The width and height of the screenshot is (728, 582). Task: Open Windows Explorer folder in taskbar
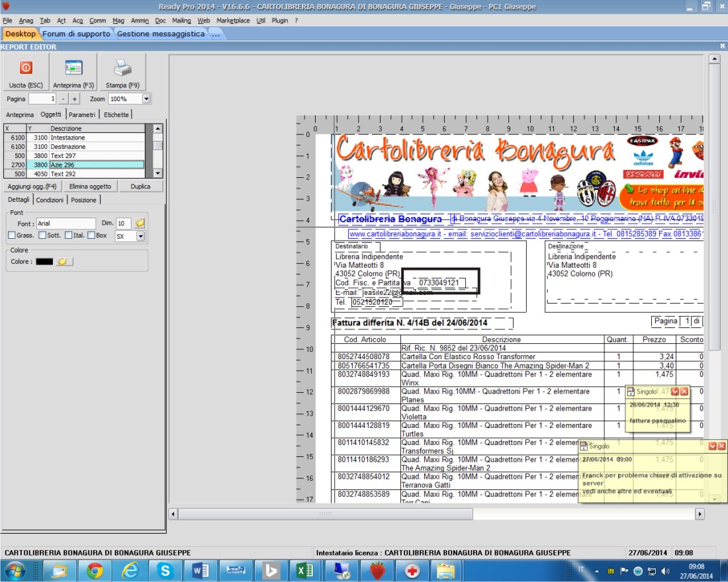click(x=447, y=570)
